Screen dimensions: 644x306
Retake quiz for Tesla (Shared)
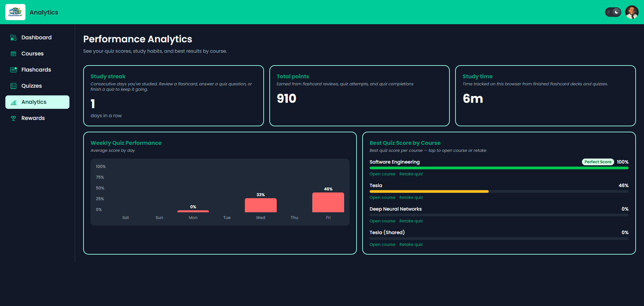point(411,245)
